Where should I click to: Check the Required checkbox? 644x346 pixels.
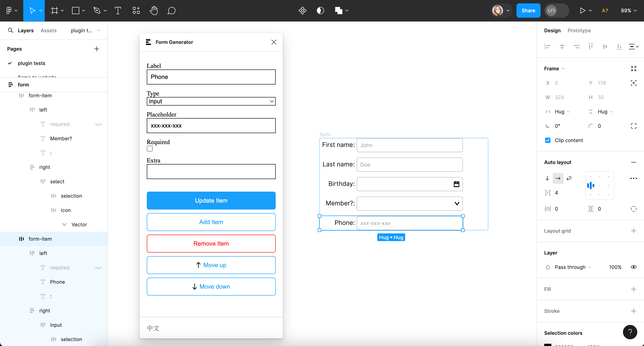click(x=150, y=149)
